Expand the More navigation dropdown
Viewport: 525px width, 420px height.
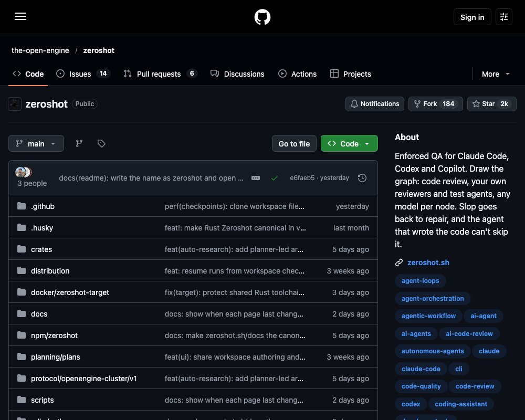pos(496,74)
